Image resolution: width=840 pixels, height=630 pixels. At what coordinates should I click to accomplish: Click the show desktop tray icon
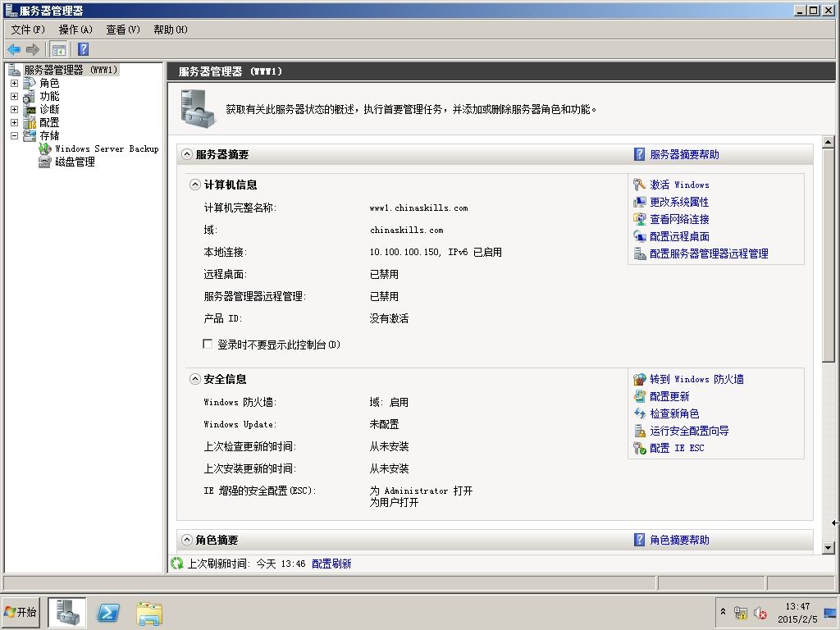[x=831, y=612]
